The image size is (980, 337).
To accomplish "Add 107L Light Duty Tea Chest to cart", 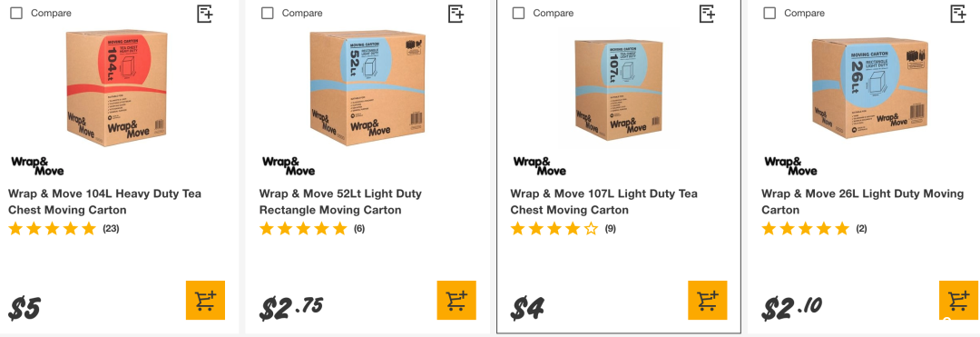I will tap(708, 300).
